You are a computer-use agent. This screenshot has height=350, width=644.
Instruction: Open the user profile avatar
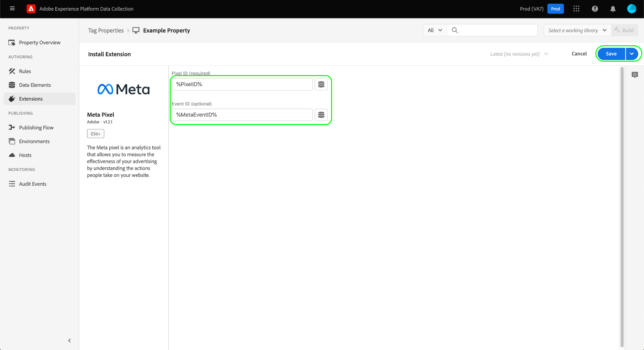click(x=632, y=9)
